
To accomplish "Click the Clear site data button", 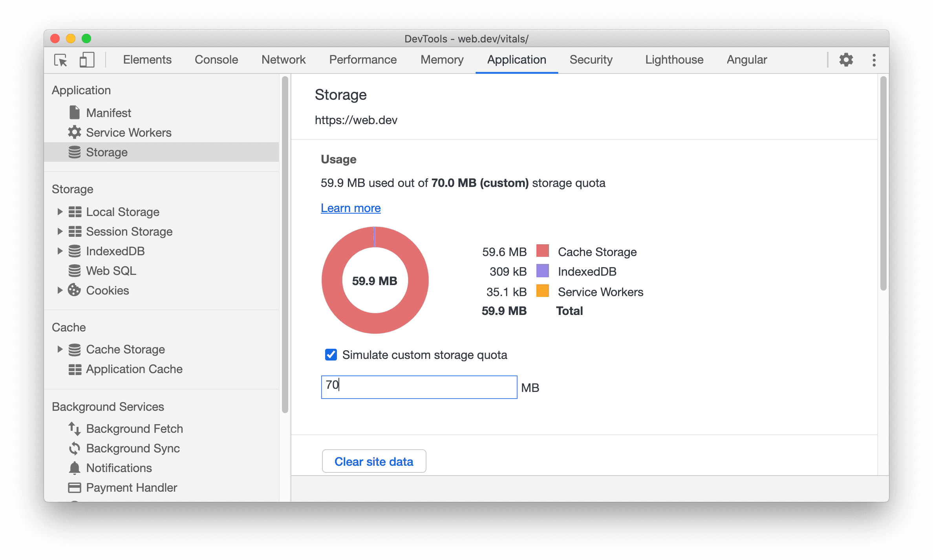I will pyautogui.click(x=374, y=461).
